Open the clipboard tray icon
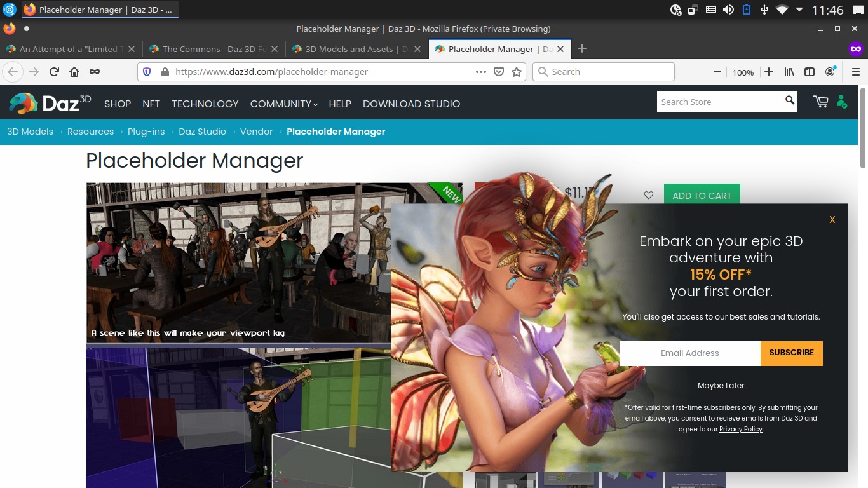The width and height of the screenshot is (868, 488). tap(693, 10)
